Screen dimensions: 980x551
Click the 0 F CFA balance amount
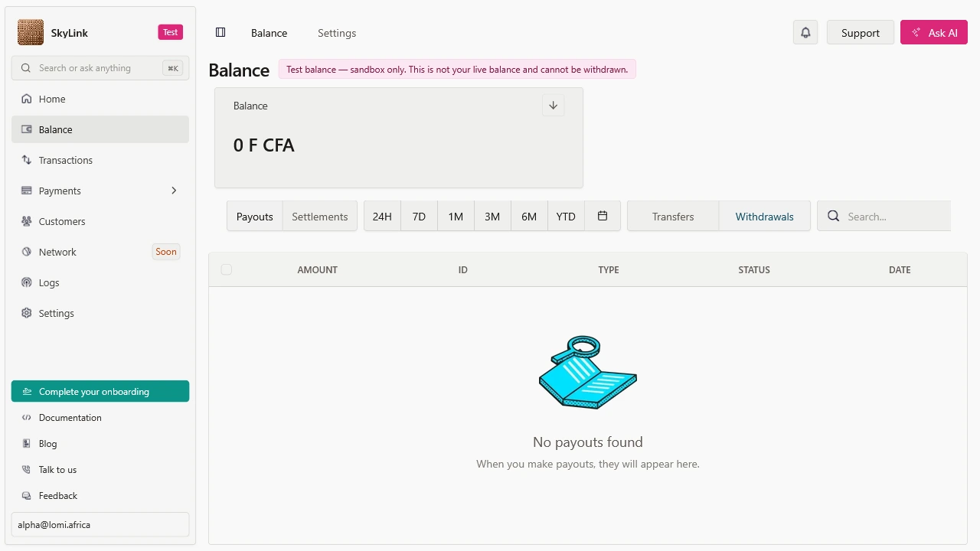263,145
